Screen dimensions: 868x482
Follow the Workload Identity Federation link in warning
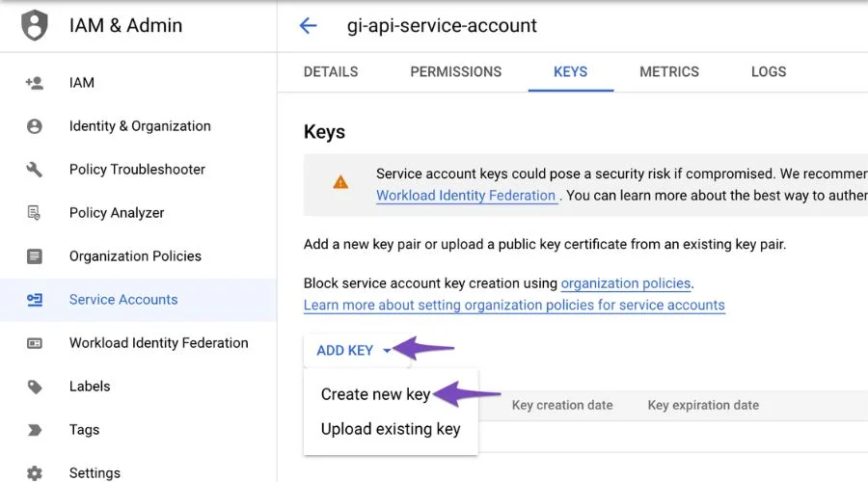pos(466,196)
